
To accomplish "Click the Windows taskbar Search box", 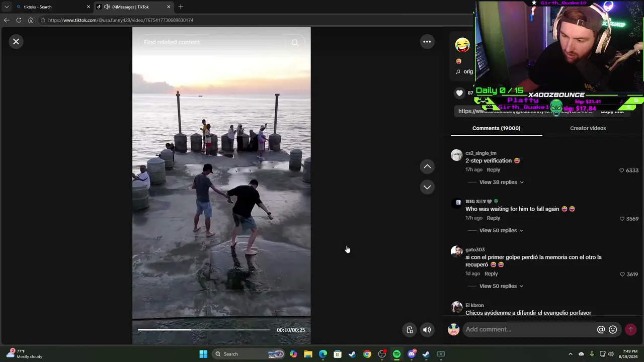I will pyautogui.click(x=249, y=354).
